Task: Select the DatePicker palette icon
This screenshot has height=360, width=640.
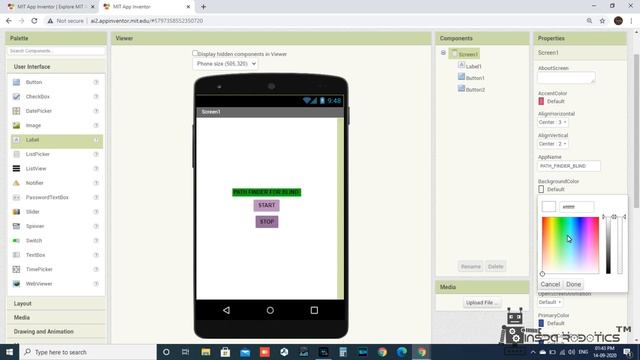Action: coord(16,111)
